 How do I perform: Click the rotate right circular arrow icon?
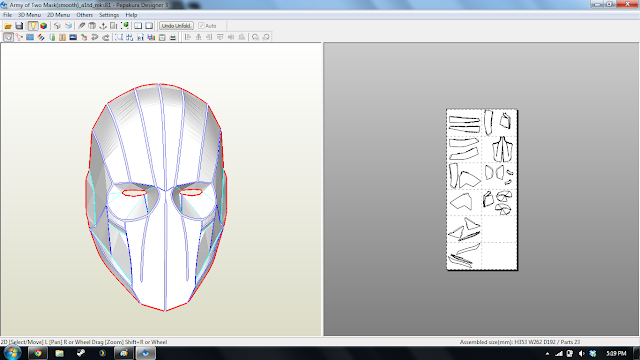[x=266, y=37]
